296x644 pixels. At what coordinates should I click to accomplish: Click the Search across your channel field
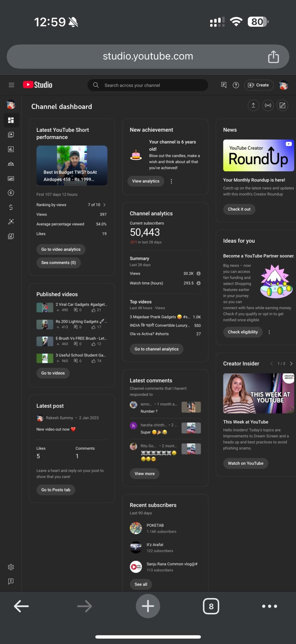point(148,85)
